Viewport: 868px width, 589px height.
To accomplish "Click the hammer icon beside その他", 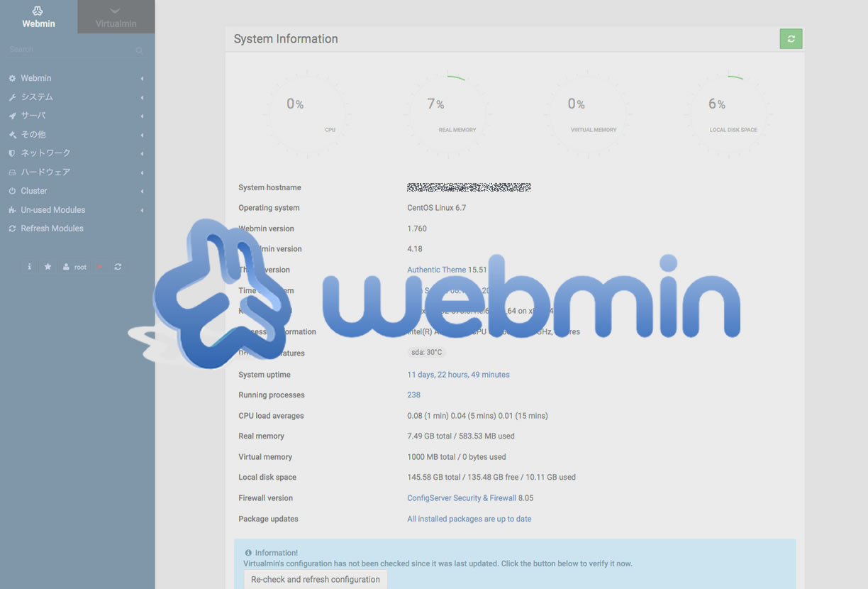I will [12, 135].
